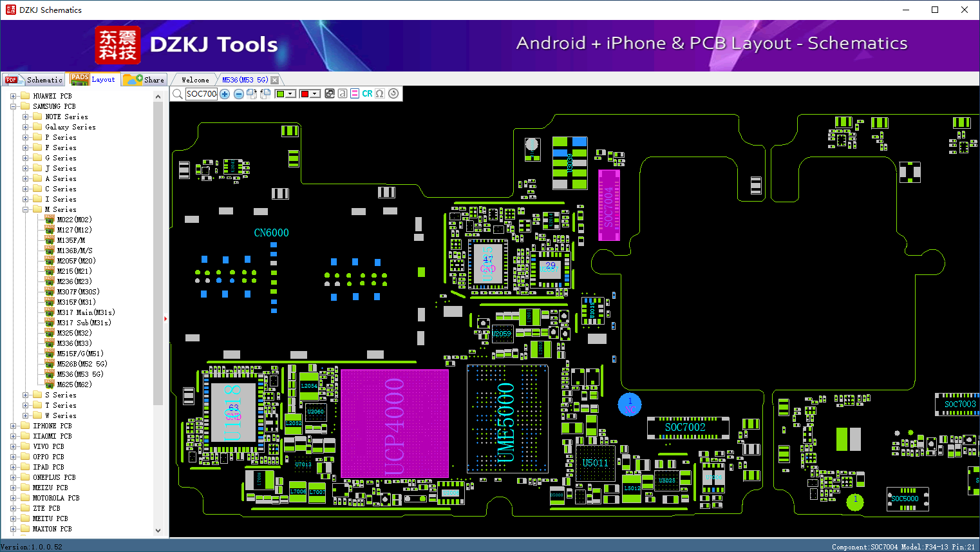Click the Component:SOC7004 status bar text
Image resolution: width=980 pixels, height=552 pixels.
903,547
